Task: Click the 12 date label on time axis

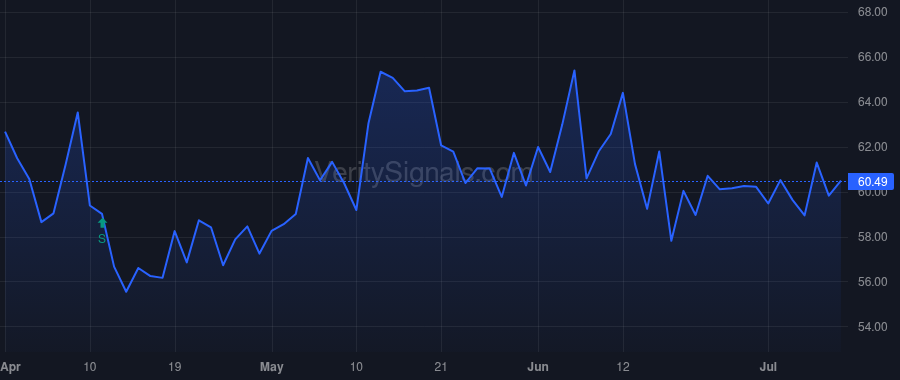Action: click(x=623, y=367)
